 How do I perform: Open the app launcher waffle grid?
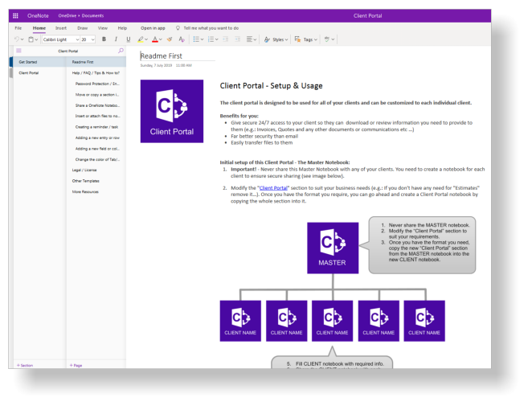point(15,15)
